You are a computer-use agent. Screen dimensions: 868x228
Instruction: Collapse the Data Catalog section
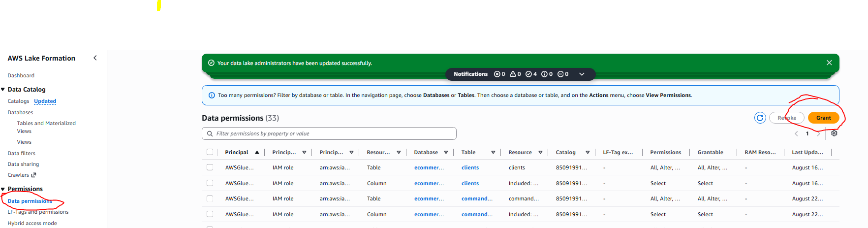pos(3,90)
